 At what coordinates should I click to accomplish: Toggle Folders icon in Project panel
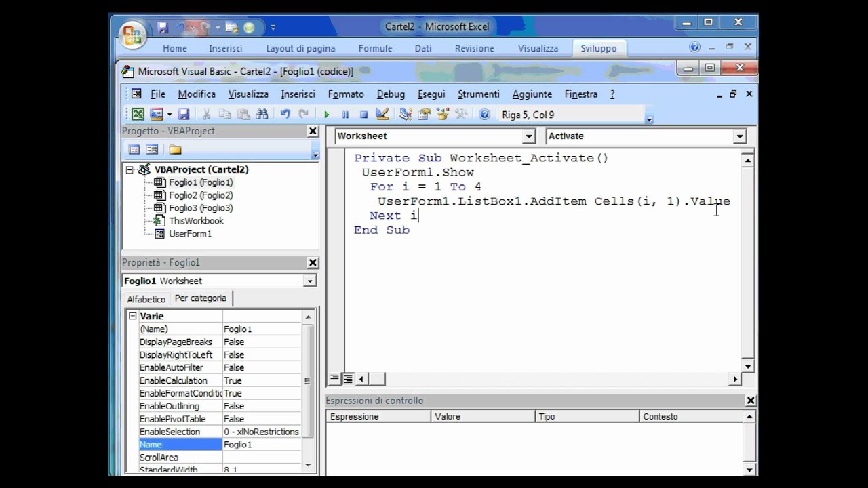pos(175,150)
